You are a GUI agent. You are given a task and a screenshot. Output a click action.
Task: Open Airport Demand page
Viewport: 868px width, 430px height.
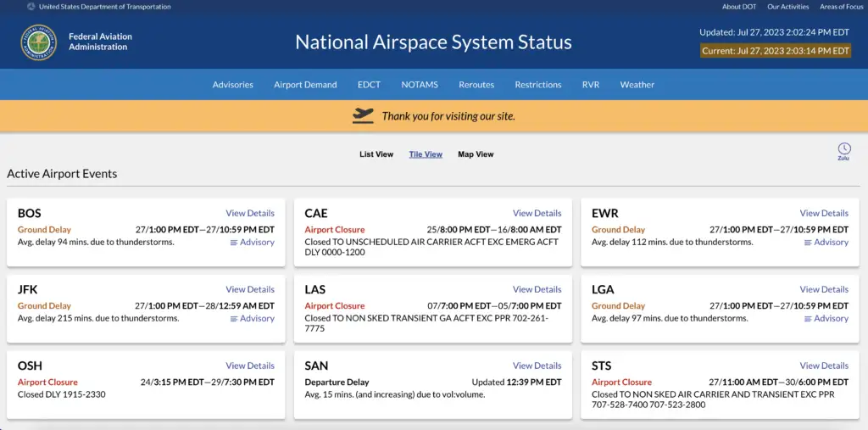click(305, 85)
